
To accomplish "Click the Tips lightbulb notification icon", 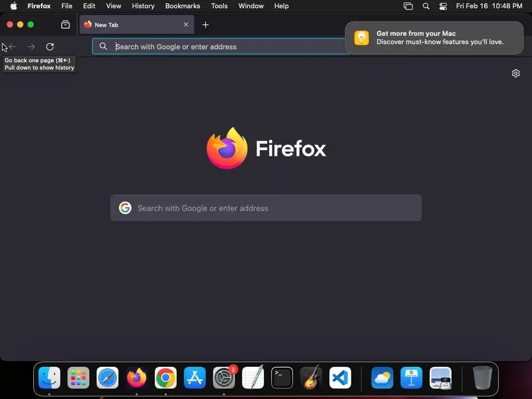I will tap(362, 37).
